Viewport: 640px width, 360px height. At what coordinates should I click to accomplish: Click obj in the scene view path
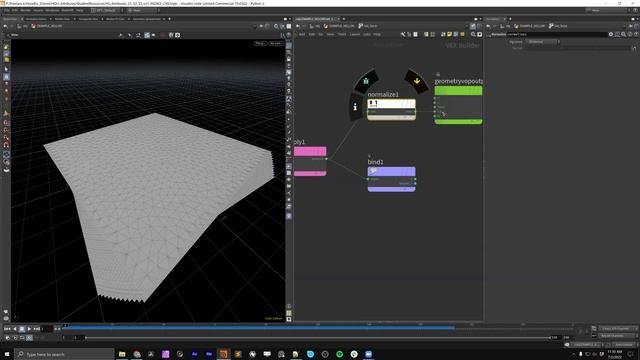click(x=23, y=26)
